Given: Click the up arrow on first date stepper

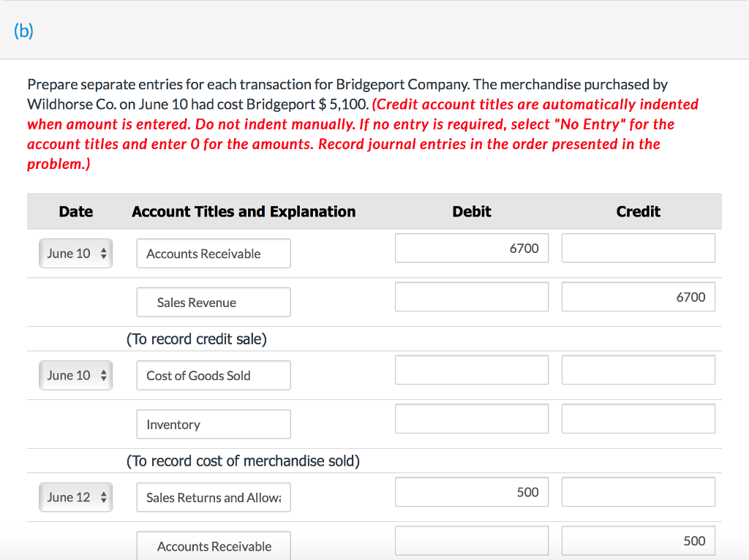Looking at the screenshot, I should coord(104,249).
